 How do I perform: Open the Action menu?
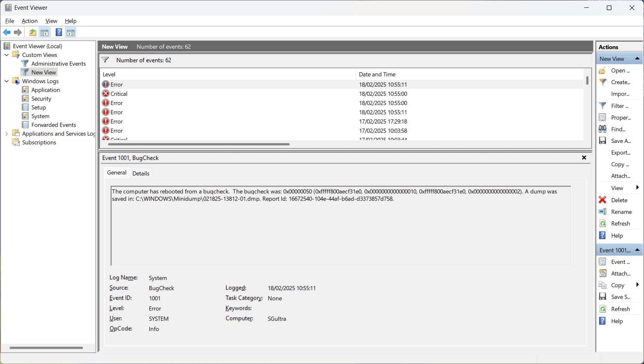(29, 21)
